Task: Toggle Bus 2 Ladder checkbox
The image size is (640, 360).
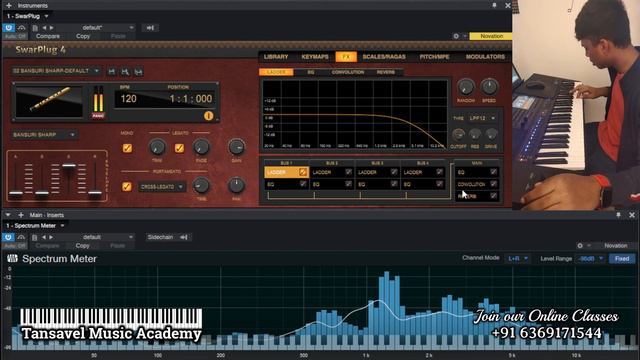Action: [x=348, y=172]
